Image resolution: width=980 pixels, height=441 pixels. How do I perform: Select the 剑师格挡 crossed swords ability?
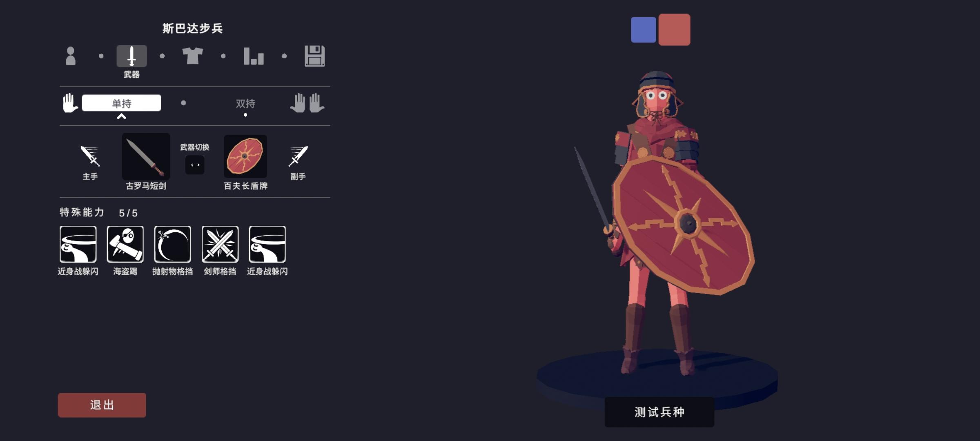click(x=220, y=244)
